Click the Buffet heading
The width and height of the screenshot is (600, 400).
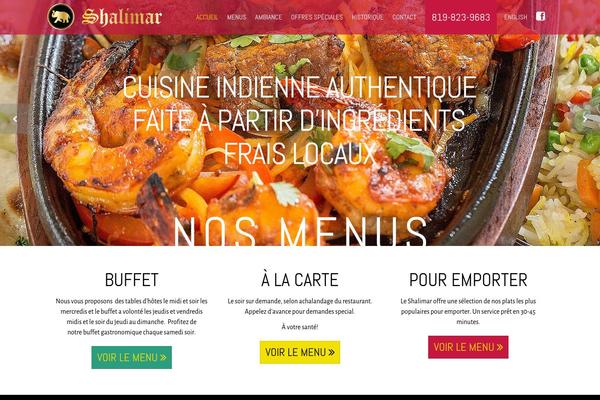[x=132, y=280]
